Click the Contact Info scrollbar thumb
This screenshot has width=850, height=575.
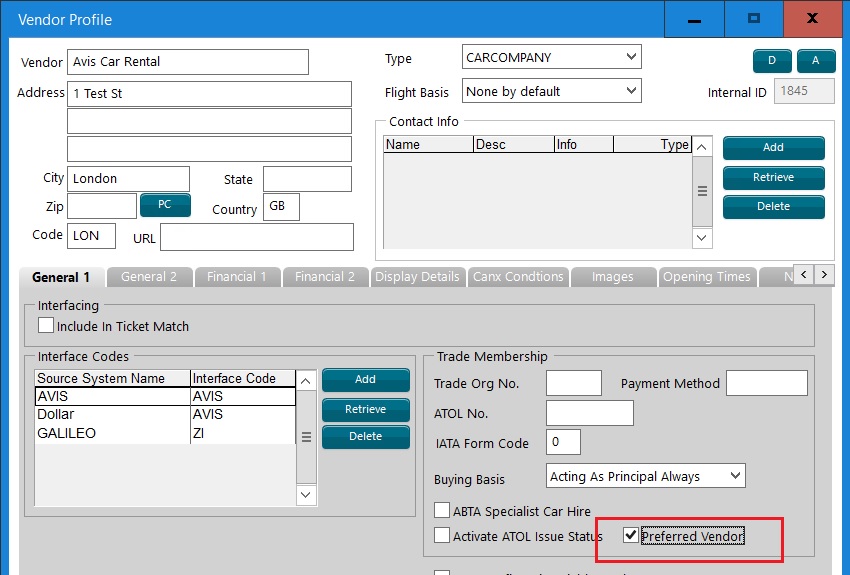tap(702, 191)
